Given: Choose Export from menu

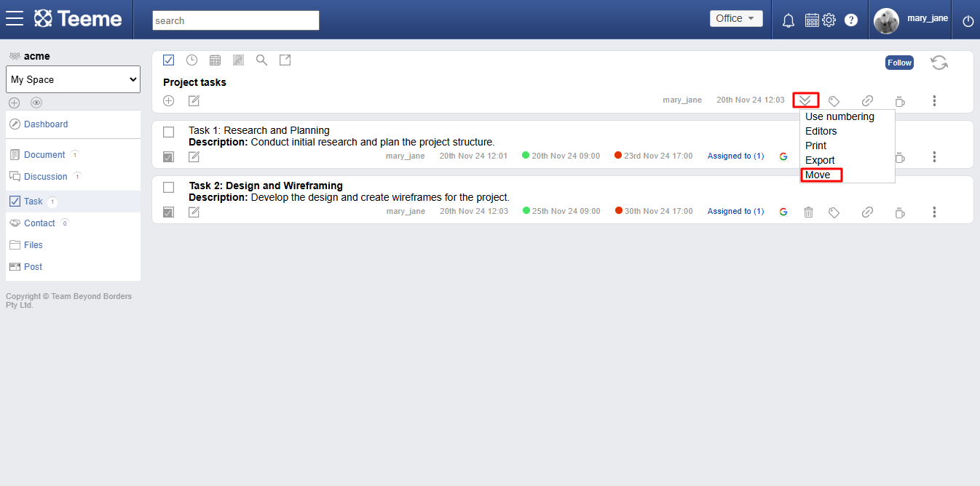Looking at the screenshot, I should pos(820,160).
